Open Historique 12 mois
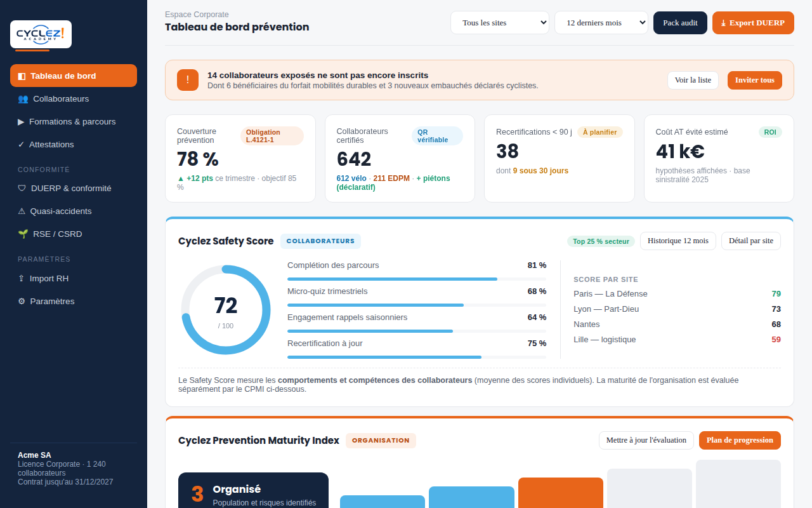Image resolution: width=812 pixels, height=508 pixels. click(x=678, y=241)
